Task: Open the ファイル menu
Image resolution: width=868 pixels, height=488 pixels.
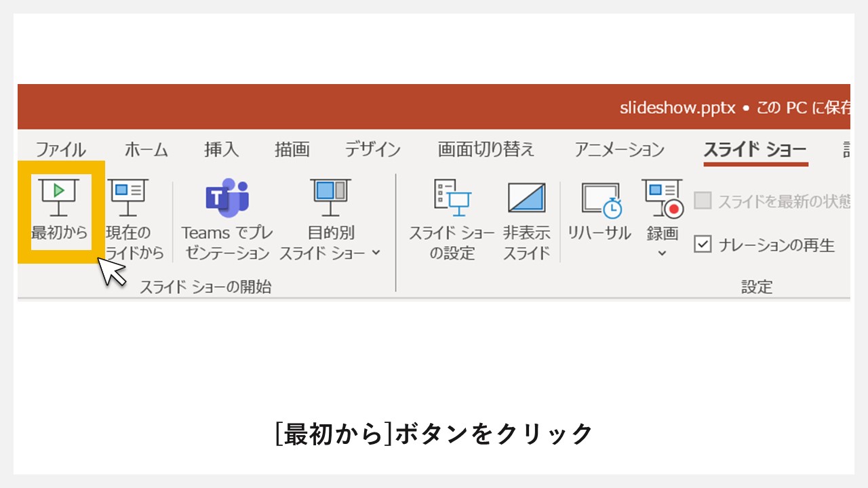Action: tap(62, 150)
